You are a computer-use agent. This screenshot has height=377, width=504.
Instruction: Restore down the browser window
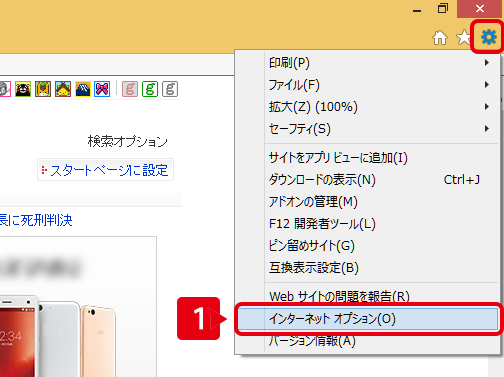(443, 9)
